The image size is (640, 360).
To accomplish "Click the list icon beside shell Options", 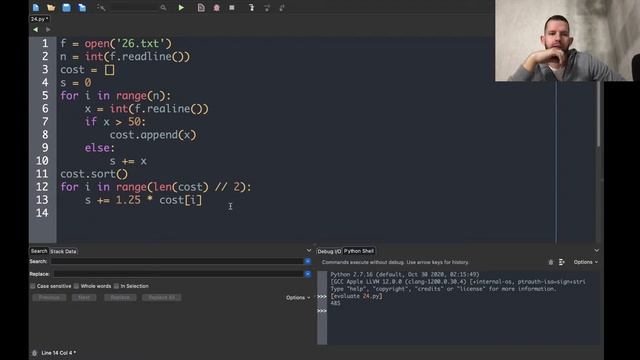I will (562, 262).
